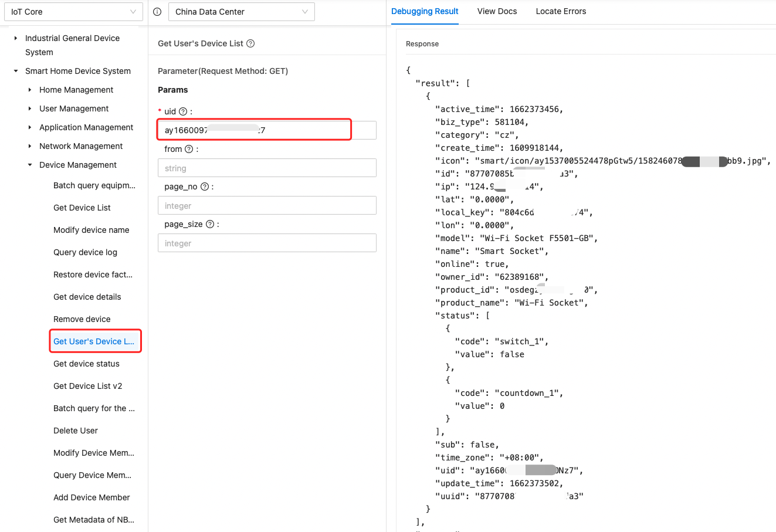
Task: Open the China Data Center dropdown
Action: click(x=241, y=12)
